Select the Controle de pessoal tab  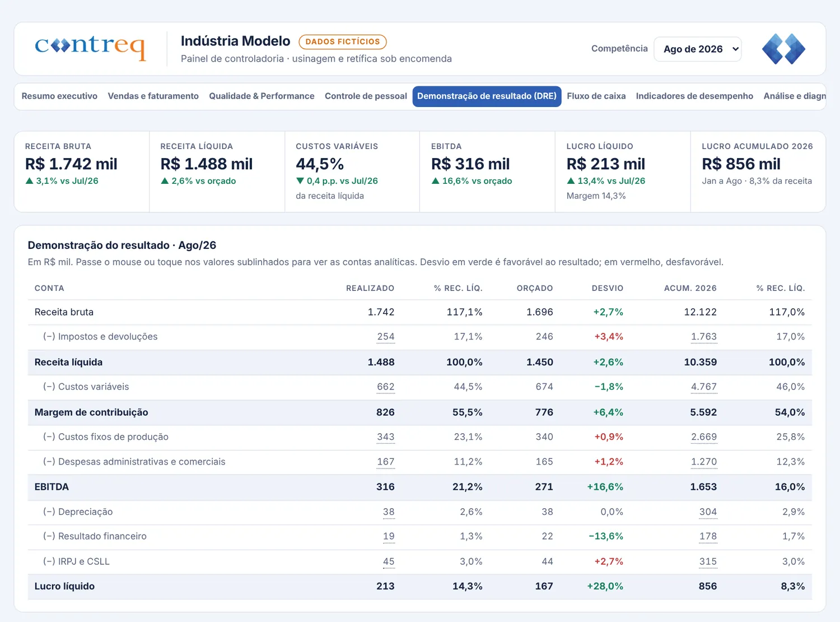[366, 96]
